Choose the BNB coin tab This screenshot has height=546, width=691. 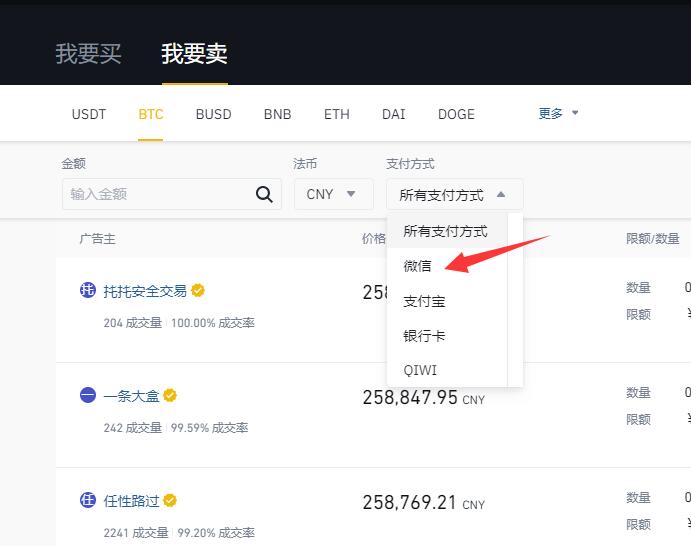tap(277, 114)
